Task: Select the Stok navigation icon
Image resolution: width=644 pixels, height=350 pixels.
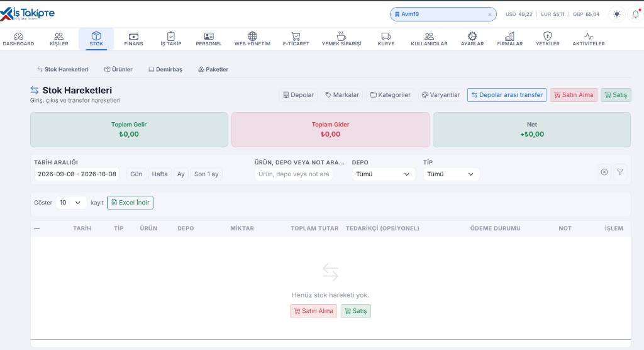Action: (96, 39)
